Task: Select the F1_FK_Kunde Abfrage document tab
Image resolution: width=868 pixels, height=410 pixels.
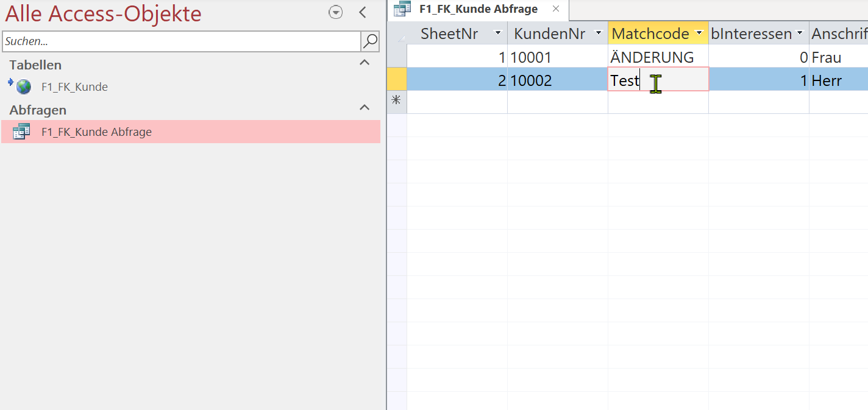Action: point(478,9)
